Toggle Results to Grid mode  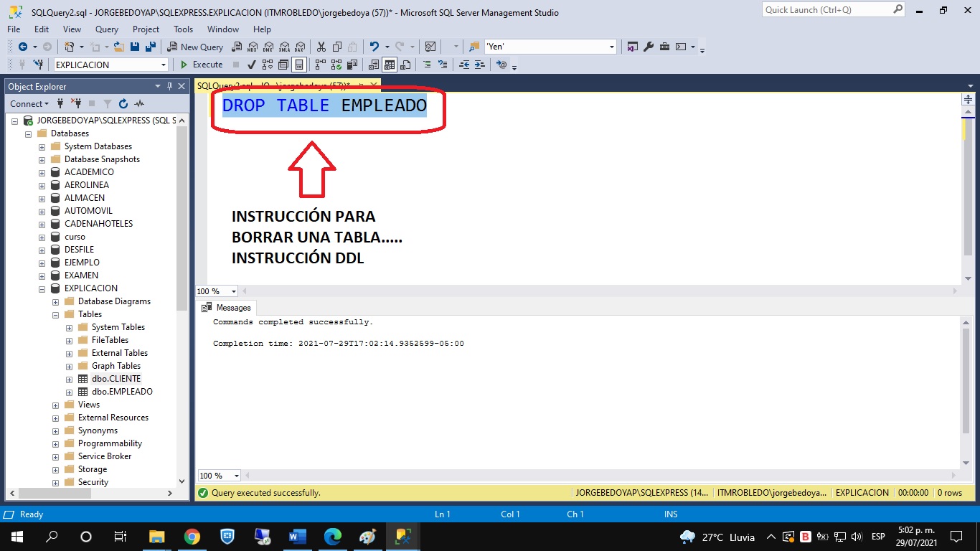pos(390,65)
